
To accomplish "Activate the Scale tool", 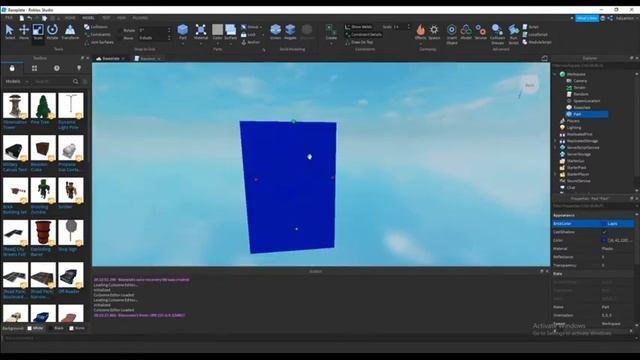I will point(38,31).
